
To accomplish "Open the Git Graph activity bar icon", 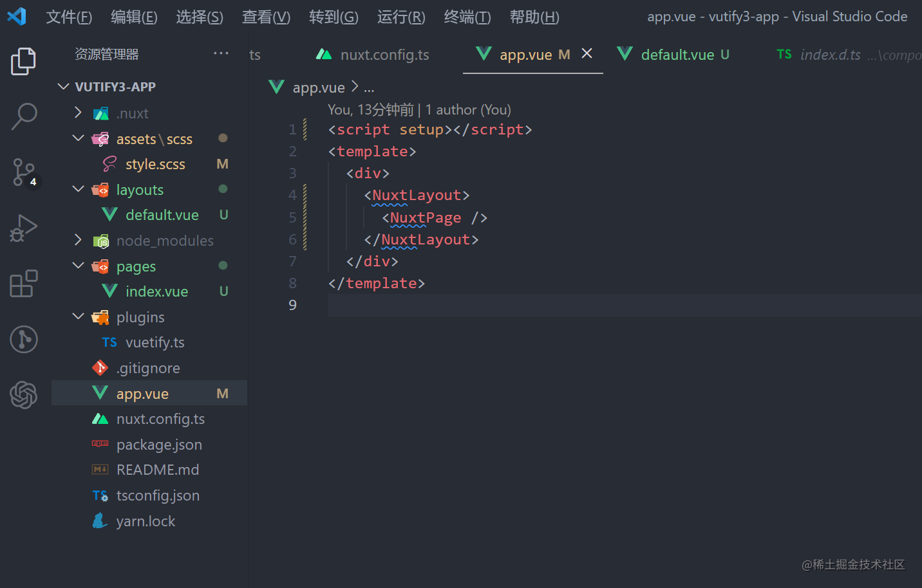I will 24,339.
